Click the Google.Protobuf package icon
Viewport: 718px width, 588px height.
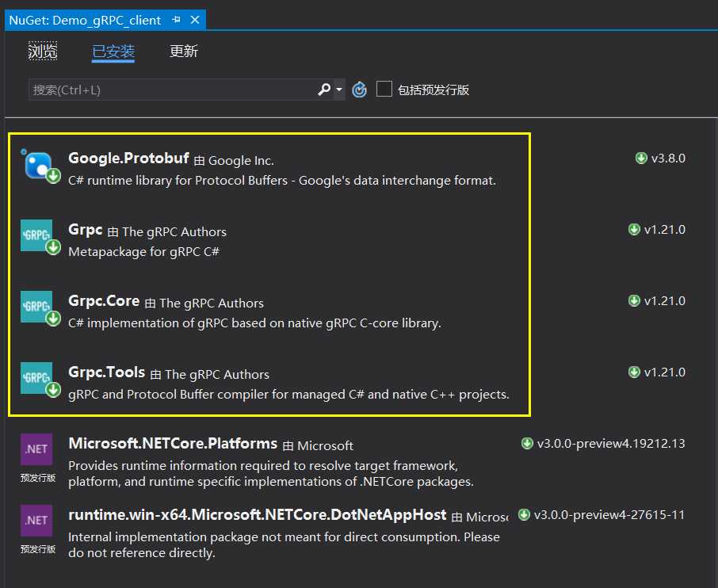40,166
